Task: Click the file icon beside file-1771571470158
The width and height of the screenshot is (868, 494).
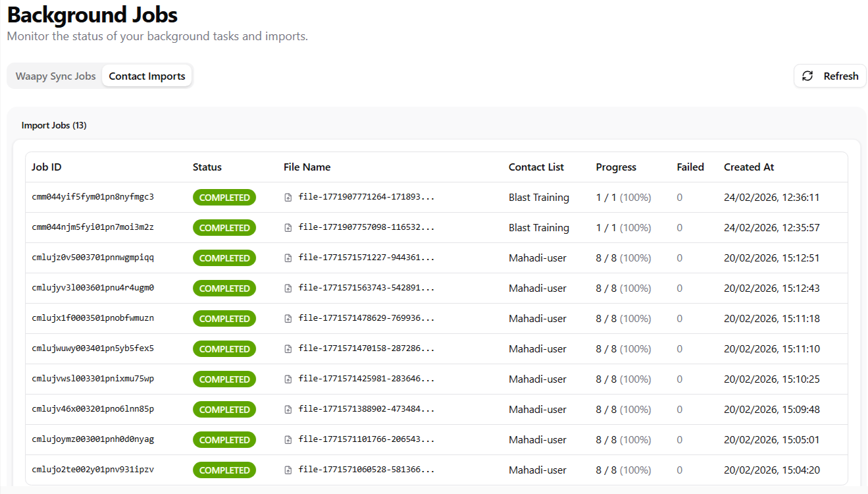Action: [x=288, y=349]
